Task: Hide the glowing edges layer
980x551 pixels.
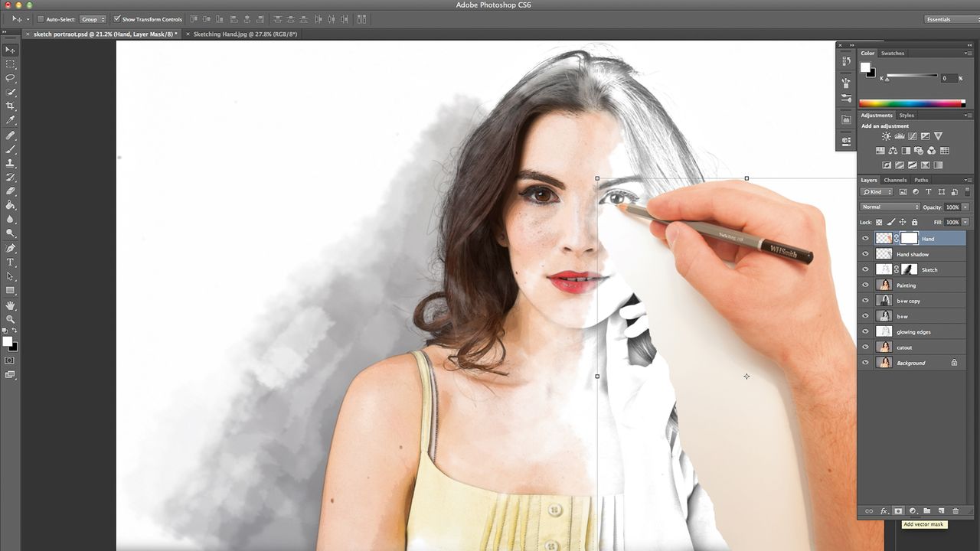Action: 865,332
